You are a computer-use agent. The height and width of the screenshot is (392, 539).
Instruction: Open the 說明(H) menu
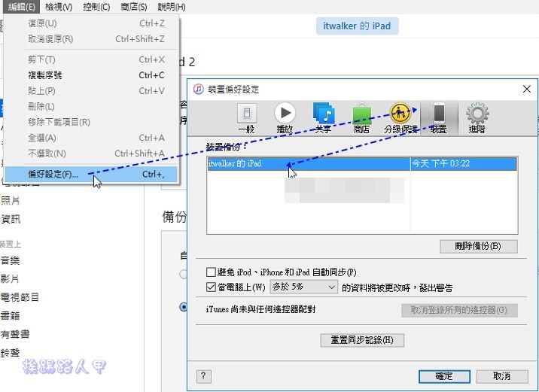click(172, 7)
